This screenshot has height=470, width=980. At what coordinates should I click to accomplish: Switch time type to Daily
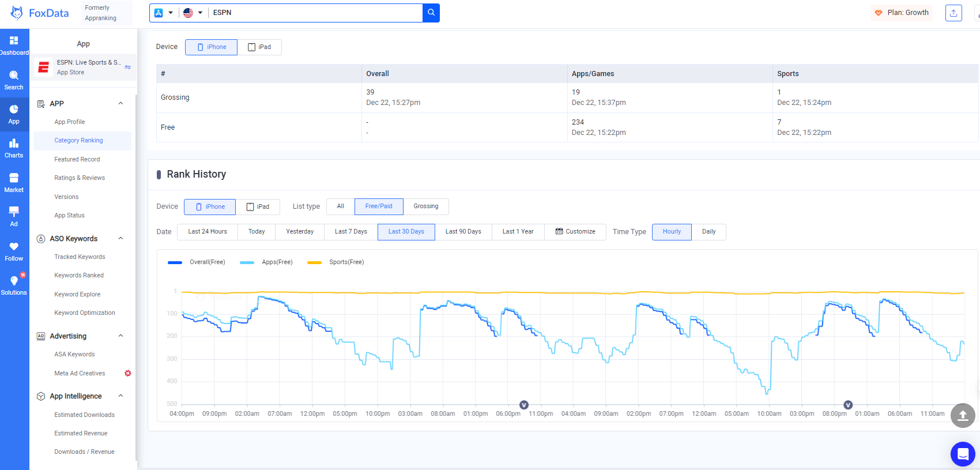click(x=708, y=232)
